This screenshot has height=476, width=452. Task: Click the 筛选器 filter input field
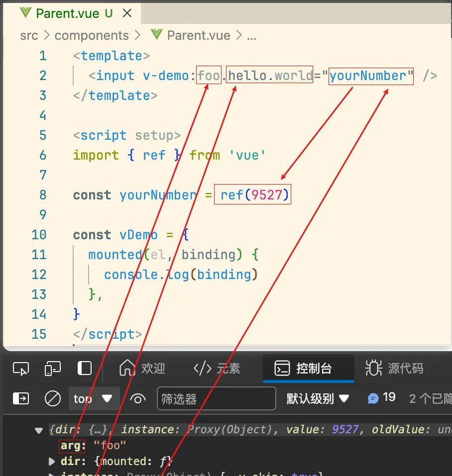tap(216, 398)
